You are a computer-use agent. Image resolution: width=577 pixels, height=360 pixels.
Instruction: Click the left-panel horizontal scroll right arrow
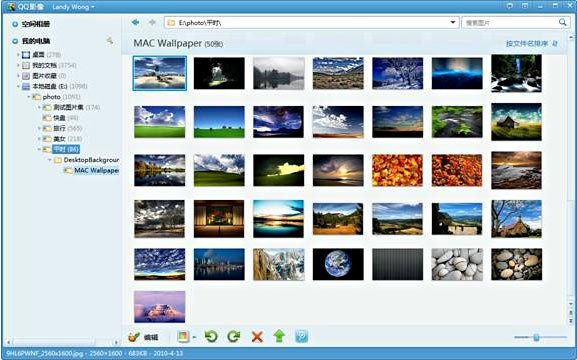pos(116,342)
